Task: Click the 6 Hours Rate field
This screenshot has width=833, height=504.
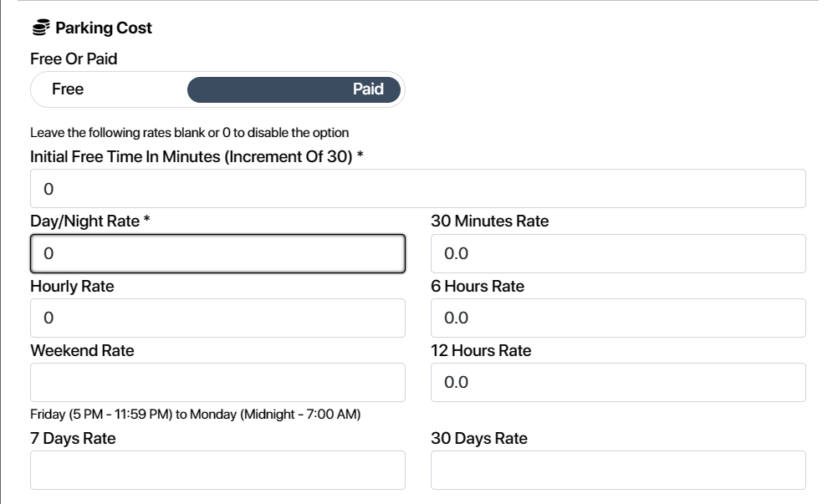Action: 618,318
